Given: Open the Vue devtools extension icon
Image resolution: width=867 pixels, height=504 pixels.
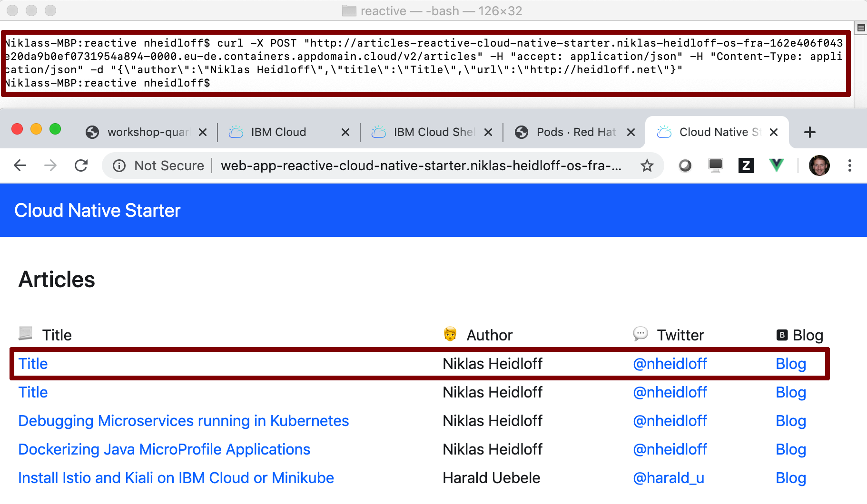Looking at the screenshot, I should [x=776, y=165].
